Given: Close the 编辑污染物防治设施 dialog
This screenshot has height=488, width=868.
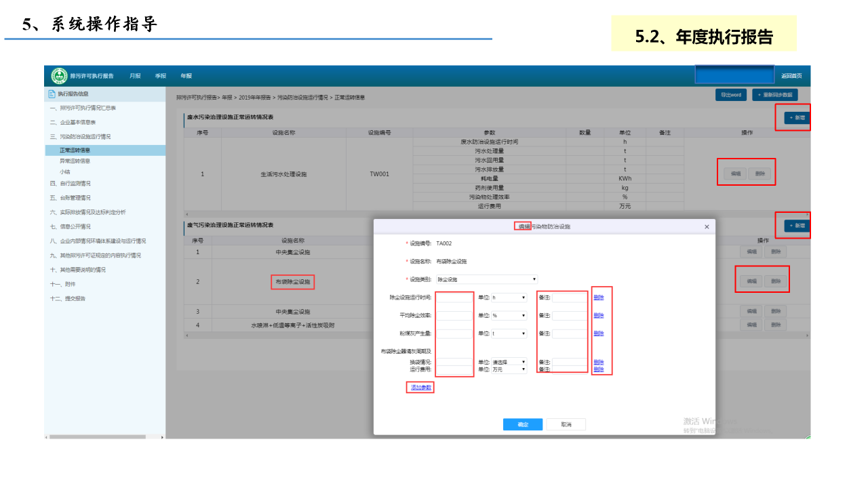Looking at the screenshot, I should click(707, 227).
